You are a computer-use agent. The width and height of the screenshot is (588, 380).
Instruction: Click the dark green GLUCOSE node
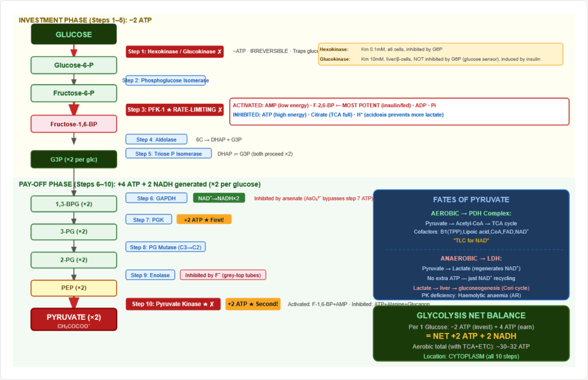[73, 34]
